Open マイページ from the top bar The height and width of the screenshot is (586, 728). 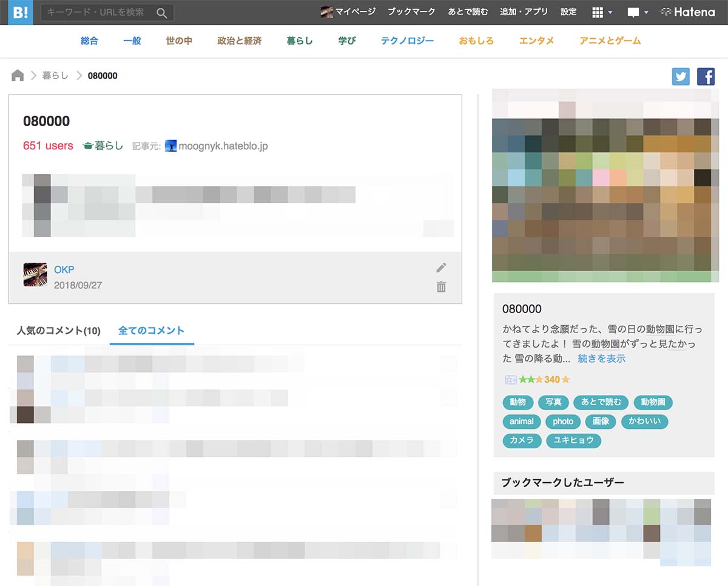356,12
